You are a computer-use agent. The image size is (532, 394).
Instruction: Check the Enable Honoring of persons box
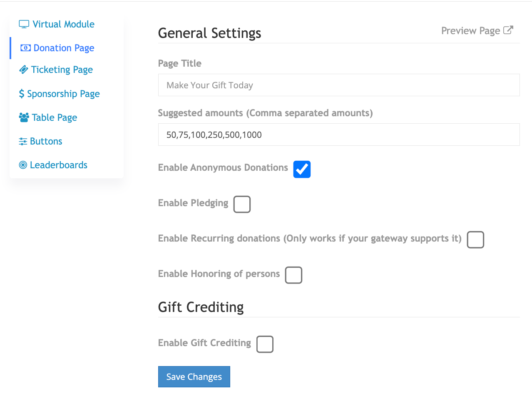point(293,275)
